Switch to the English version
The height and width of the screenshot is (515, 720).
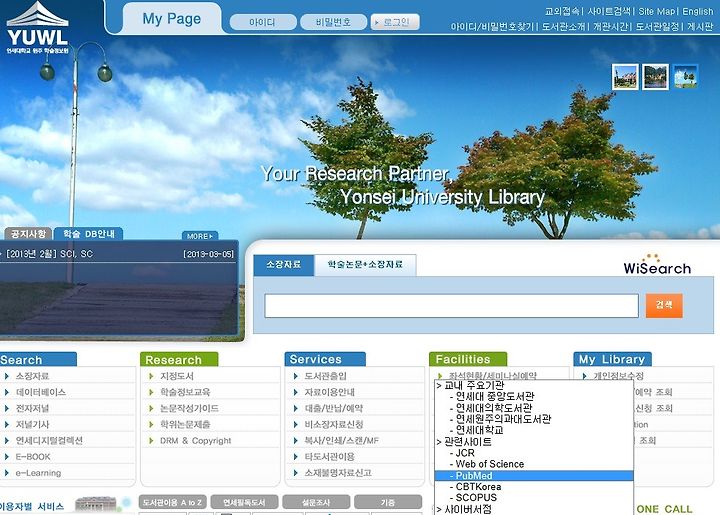point(698,11)
